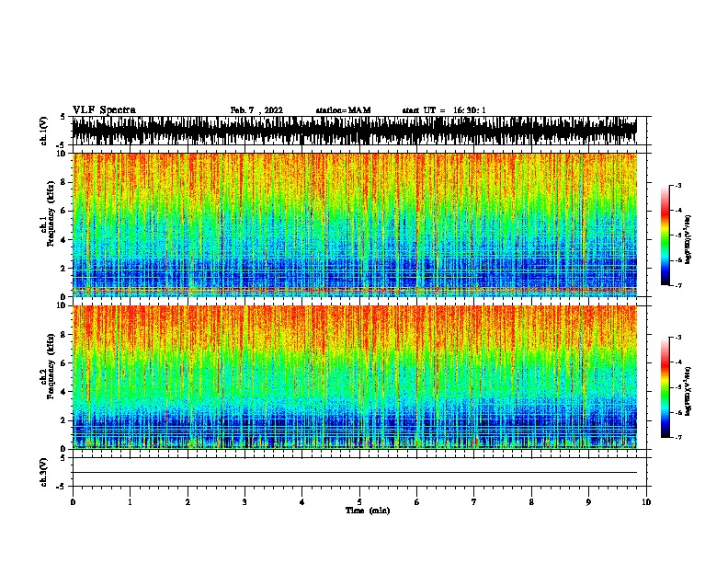
Task: Click the time axis tick label "2"
Action: 188,502
